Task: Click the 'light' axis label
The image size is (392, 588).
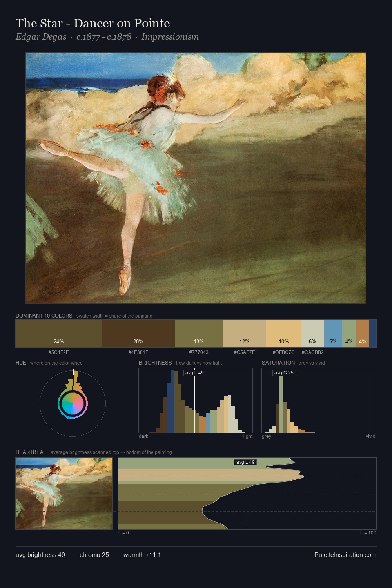Action: click(x=248, y=436)
